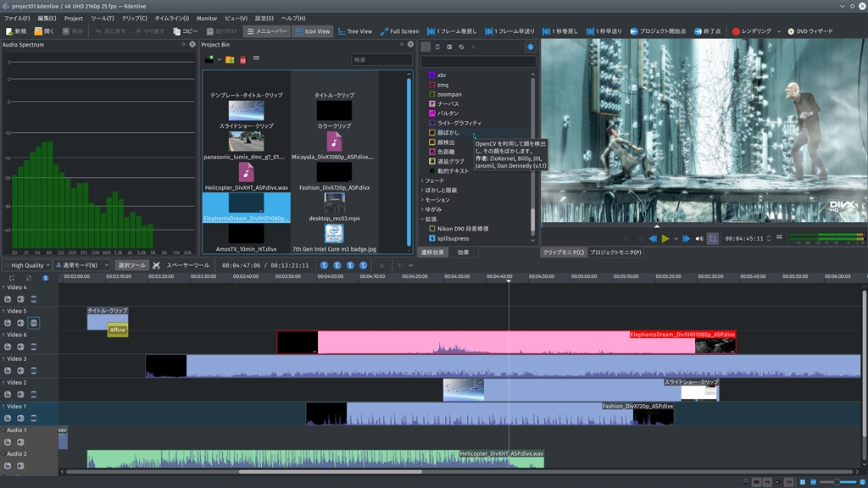
Task: Click the Project Bin search field
Action: point(381,60)
